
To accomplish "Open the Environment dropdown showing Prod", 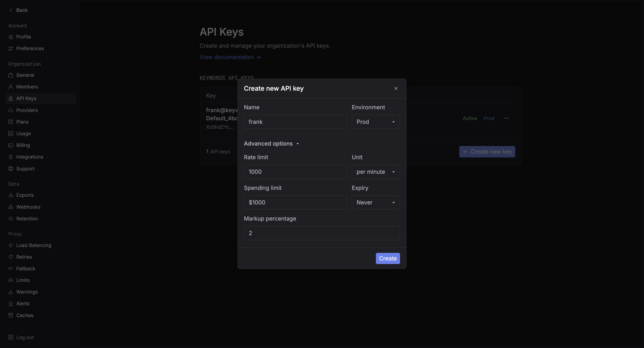I will tap(375, 122).
